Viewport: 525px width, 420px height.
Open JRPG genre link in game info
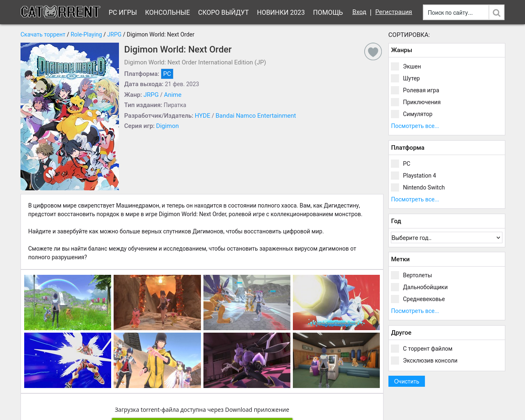tap(151, 95)
